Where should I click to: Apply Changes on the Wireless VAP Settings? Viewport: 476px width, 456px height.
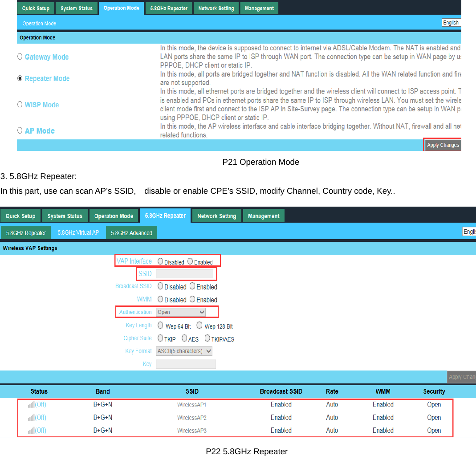point(461,377)
